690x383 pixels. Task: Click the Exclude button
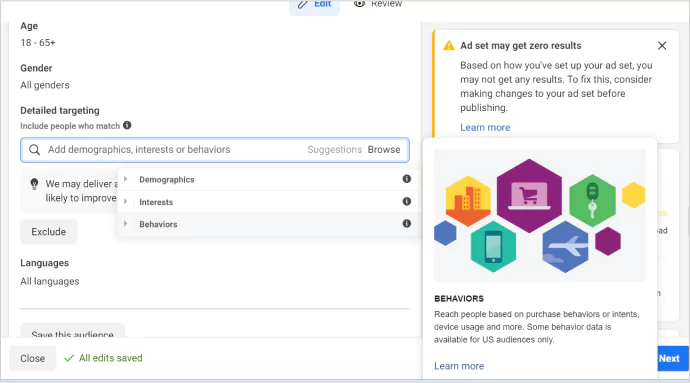tap(48, 232)
